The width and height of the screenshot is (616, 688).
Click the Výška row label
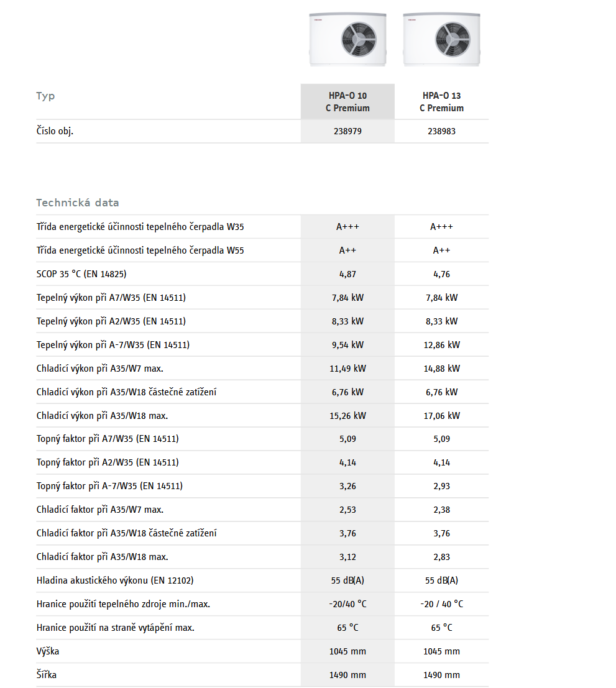(48, 651)
